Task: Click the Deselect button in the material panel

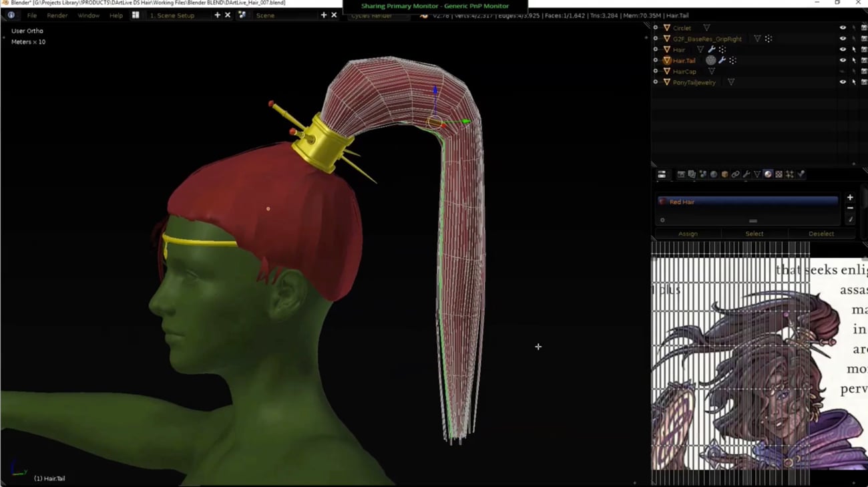Action: [x=821, y=233]
